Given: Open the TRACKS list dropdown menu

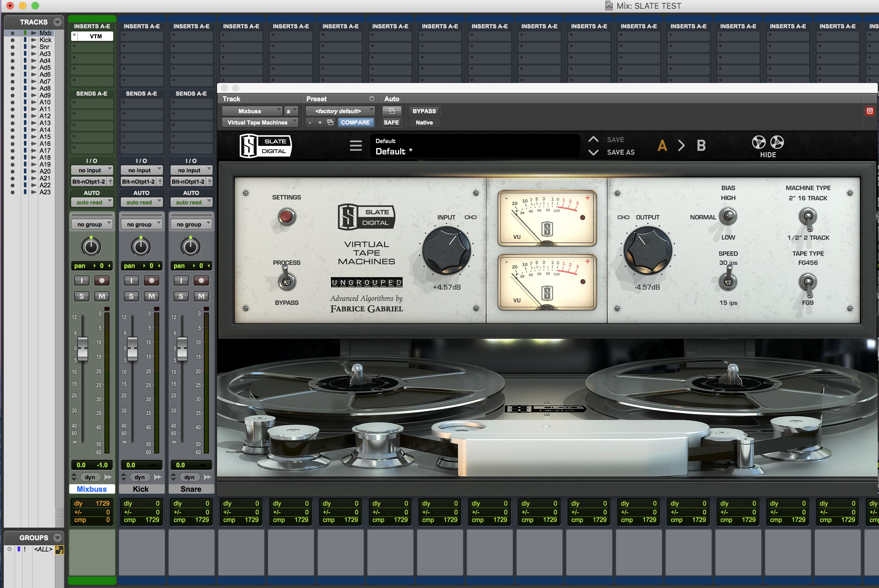Looking at the screenshot, I should 57,22.
